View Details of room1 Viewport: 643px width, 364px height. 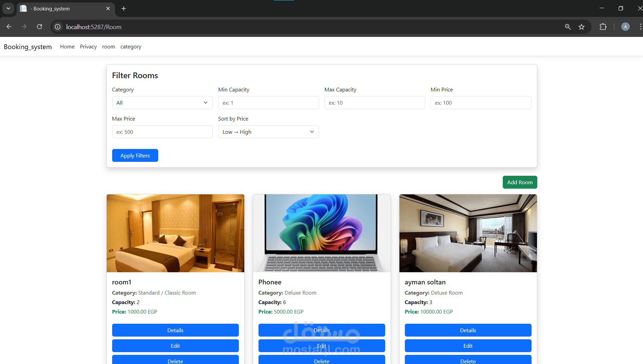[175, 330]
